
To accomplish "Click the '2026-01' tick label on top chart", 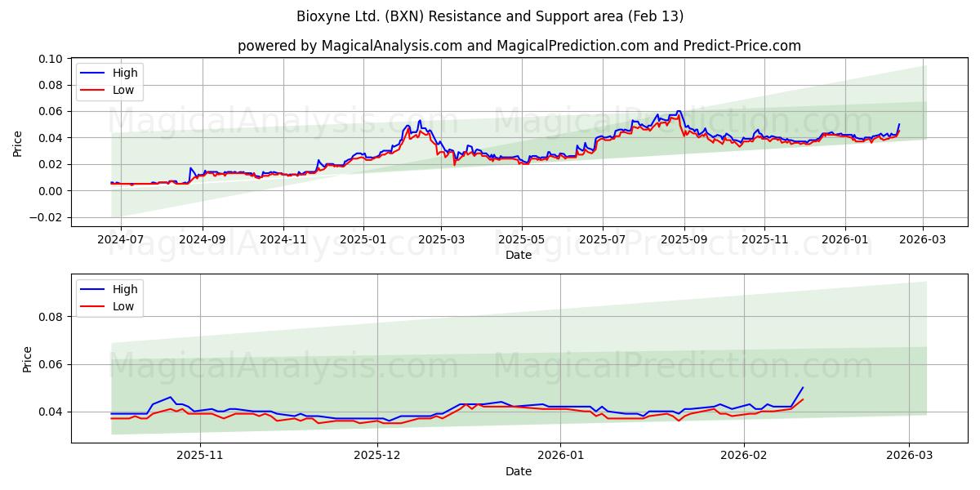I will [845, 241].
